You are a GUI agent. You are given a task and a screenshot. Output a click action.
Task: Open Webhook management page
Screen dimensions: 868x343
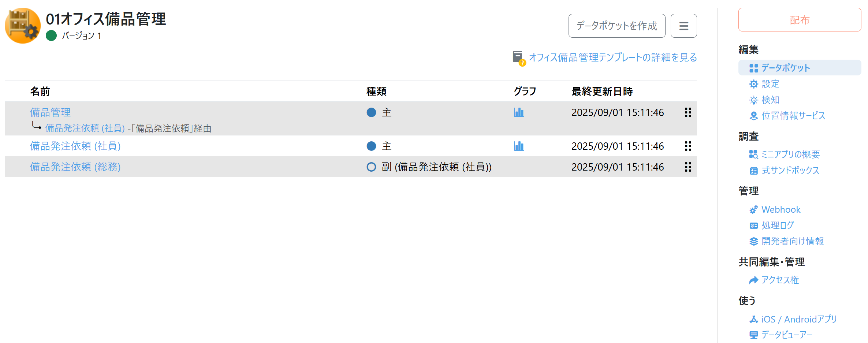tap(781, 209)
